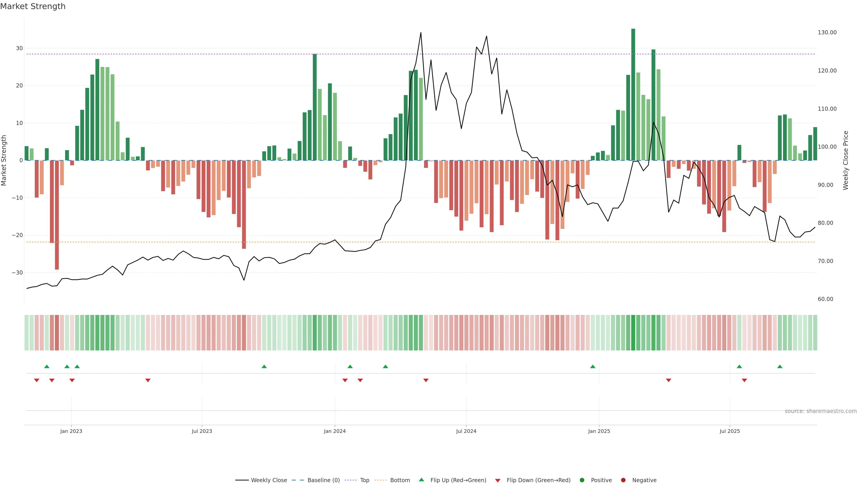Click the first green flip-up triangle marker
868x488 pixels.
click(47, 366)
